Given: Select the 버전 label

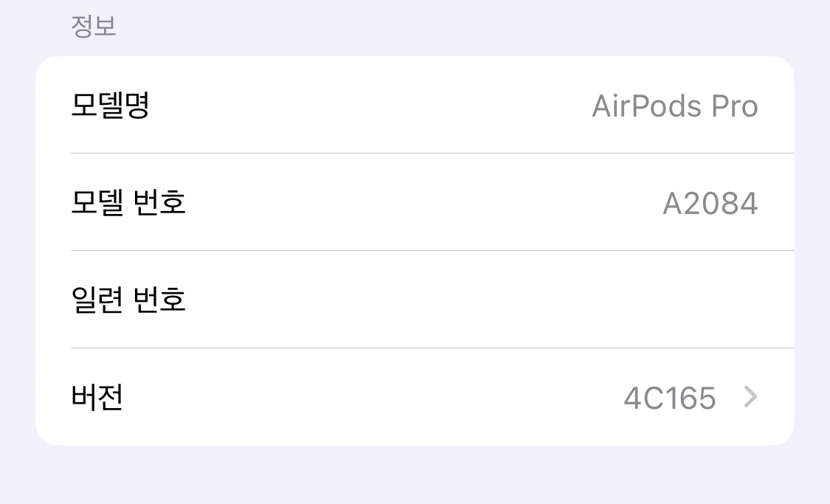Looking at the screenshot, I should point(97,397).
